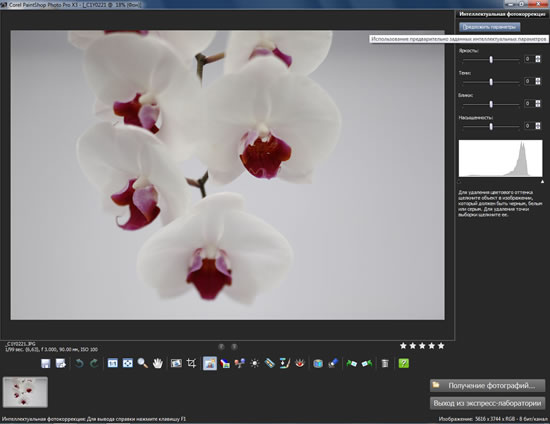Click the Тени spinner arrows
Screen dimensions: 550x424
(x=538, y=81)
